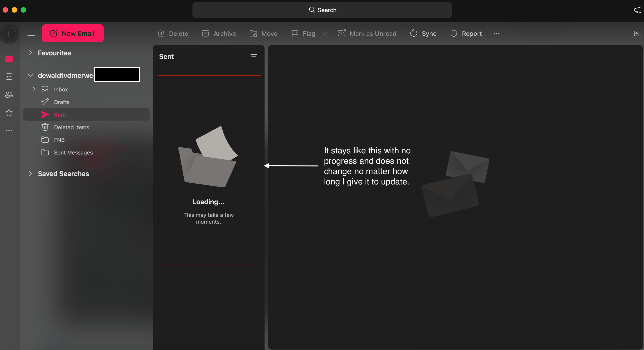
Task: Click into the Search field
Action: click(322, 10)
